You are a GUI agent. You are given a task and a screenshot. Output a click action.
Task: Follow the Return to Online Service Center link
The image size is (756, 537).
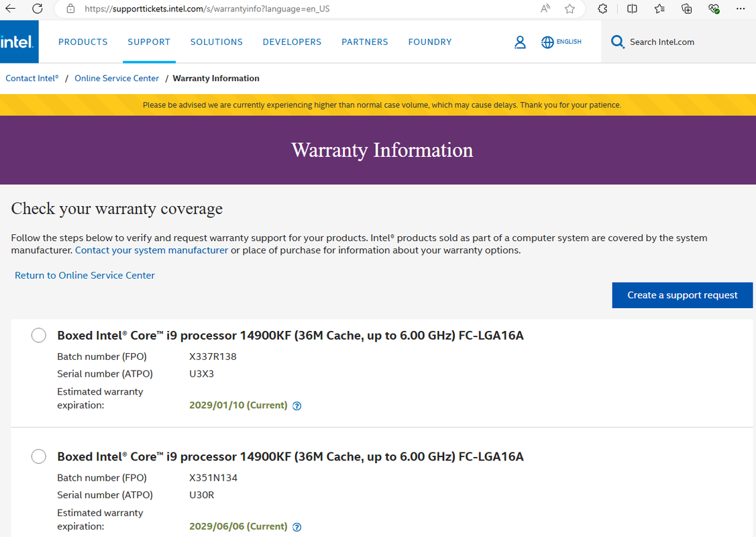tap(85, 275)
